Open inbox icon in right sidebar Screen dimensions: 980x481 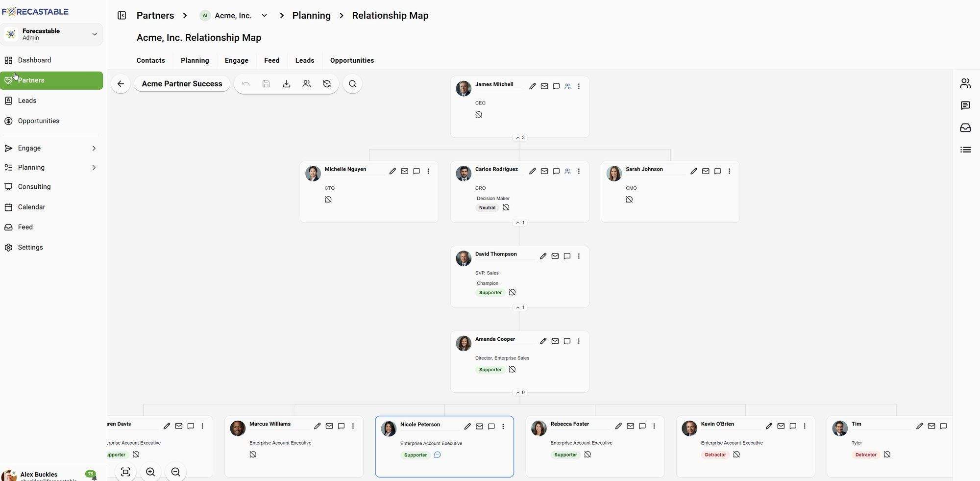coord(965,127)
